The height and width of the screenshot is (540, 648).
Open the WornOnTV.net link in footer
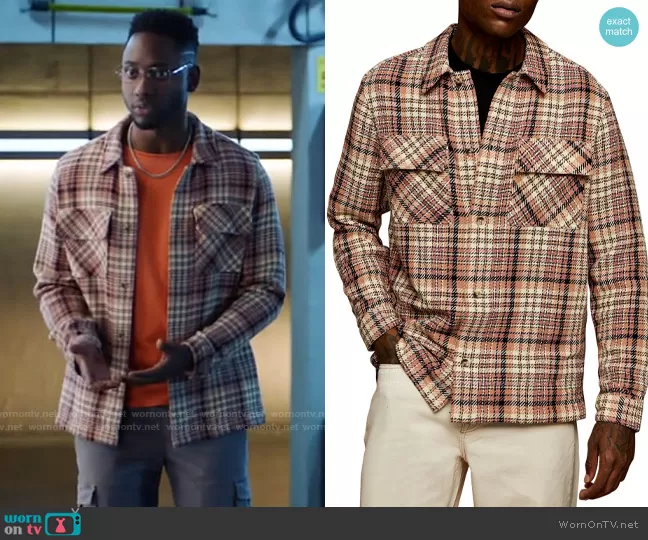point(600,524)
